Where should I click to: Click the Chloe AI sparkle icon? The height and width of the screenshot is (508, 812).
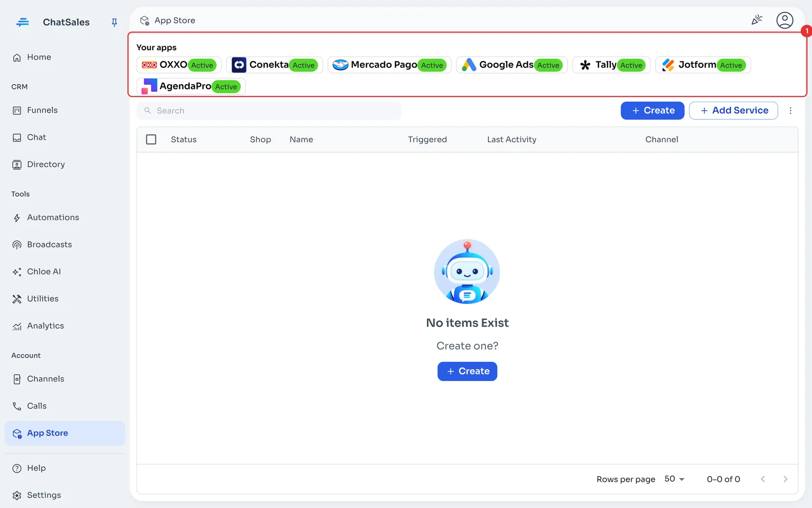pyautogui.click(x=17, y=272)
